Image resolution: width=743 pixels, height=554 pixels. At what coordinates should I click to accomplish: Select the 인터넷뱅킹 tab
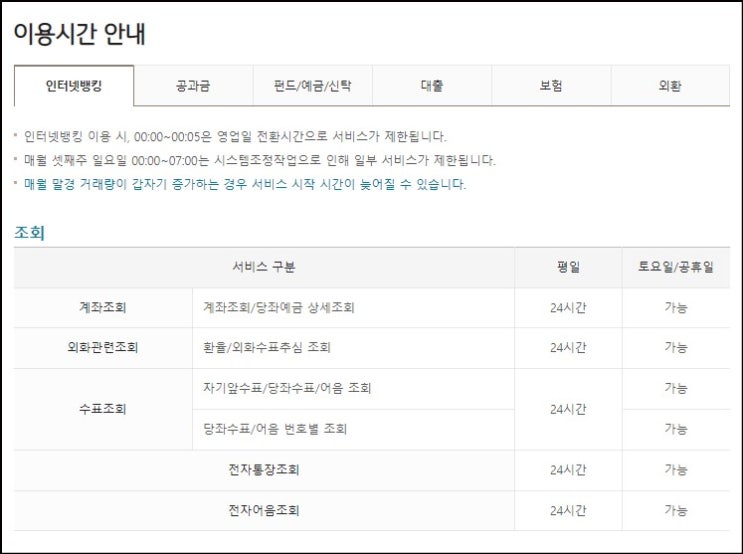click(74, 86)
